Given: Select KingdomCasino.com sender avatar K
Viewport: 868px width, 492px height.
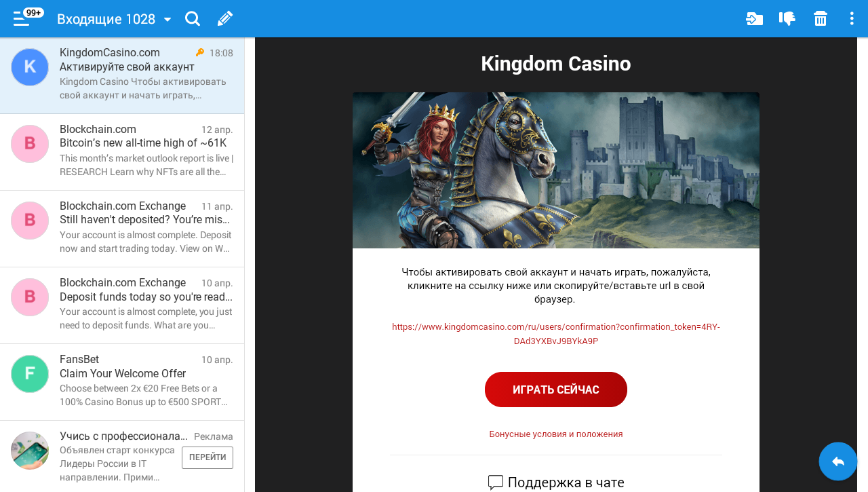Looking at the screenshot, I should (30, 67).
